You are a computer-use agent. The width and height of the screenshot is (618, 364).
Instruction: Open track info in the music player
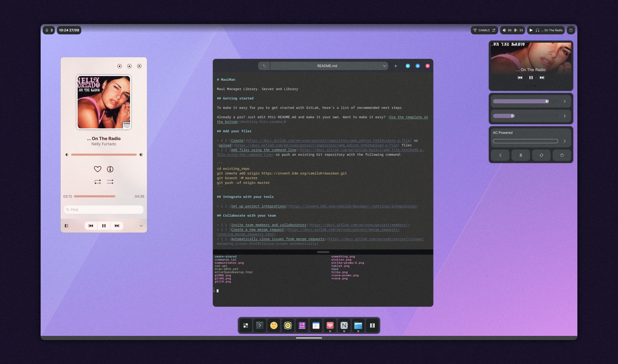pos(110,169)
